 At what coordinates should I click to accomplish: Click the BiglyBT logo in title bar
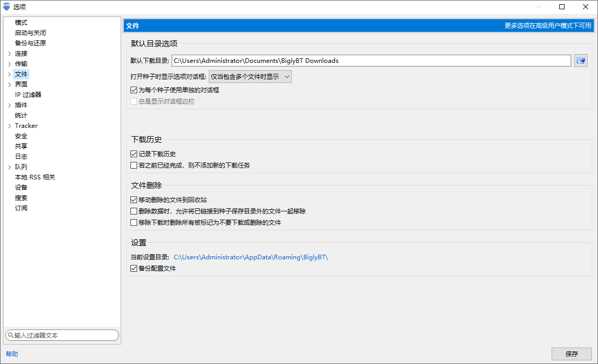point(7,7)
